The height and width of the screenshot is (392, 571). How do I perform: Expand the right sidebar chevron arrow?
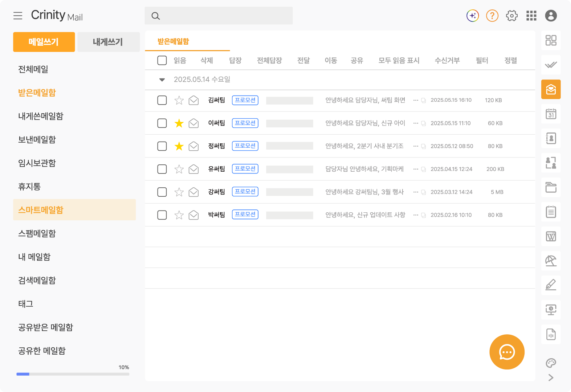[x=551, y=377]
